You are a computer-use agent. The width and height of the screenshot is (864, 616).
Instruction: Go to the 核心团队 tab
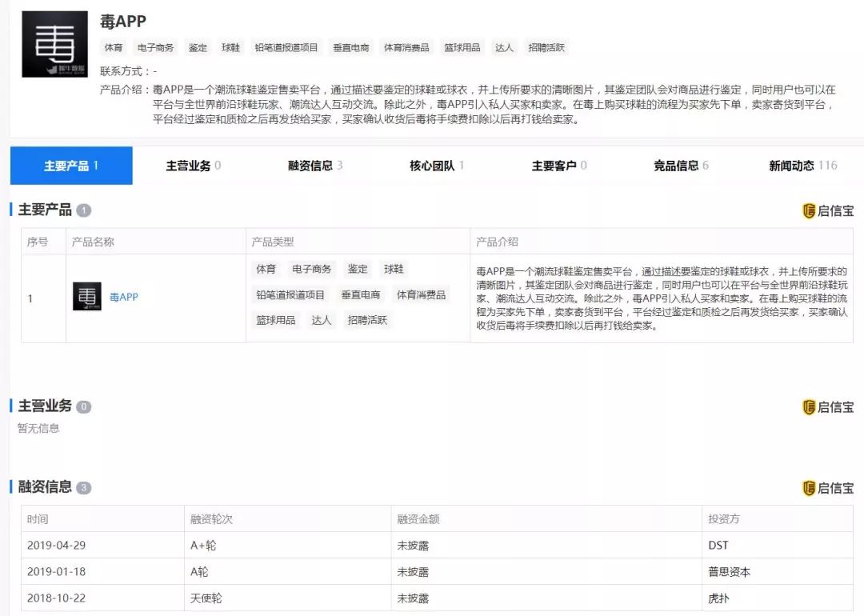click(x=437, y=166)
